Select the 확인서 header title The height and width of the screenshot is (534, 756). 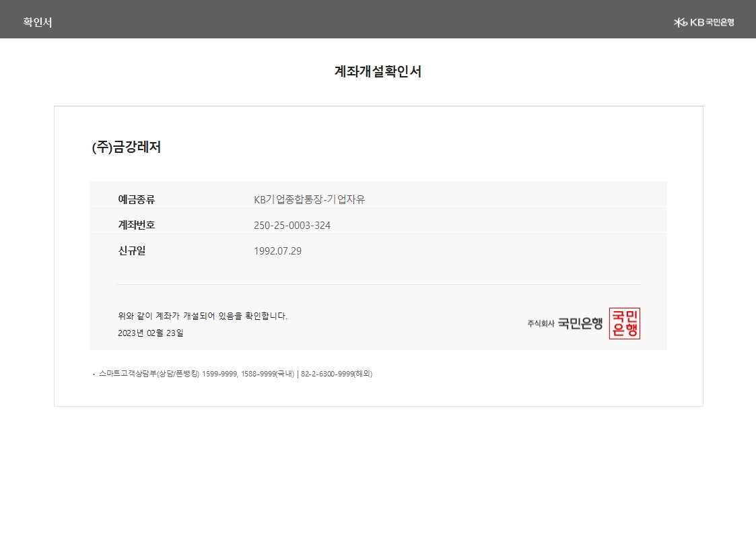(38, 22)
